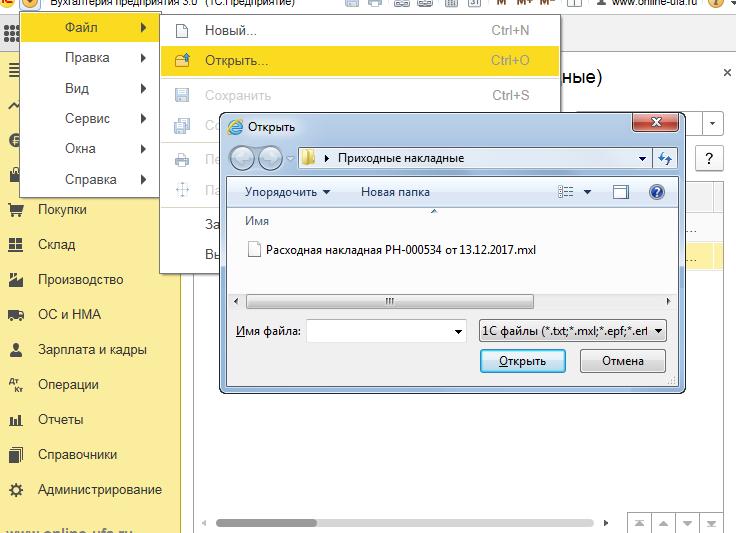Open the Сервис menu
This screenshot has height=533, width=736.
pos(90,118)
